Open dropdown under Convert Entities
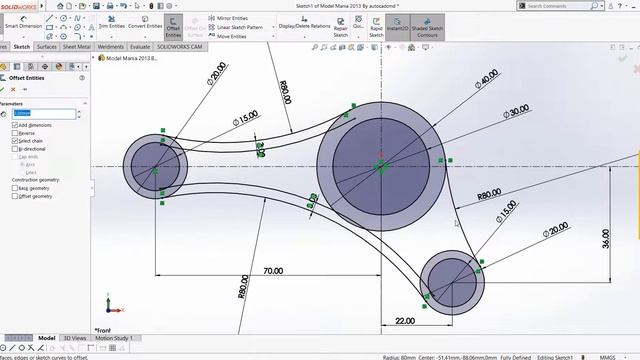 tap(145, 37)
